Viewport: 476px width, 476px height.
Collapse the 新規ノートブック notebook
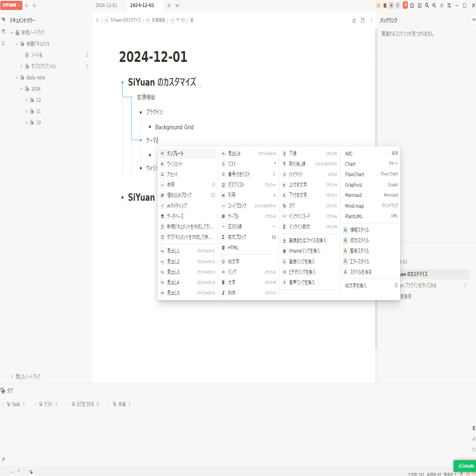(x=12, y=32)
